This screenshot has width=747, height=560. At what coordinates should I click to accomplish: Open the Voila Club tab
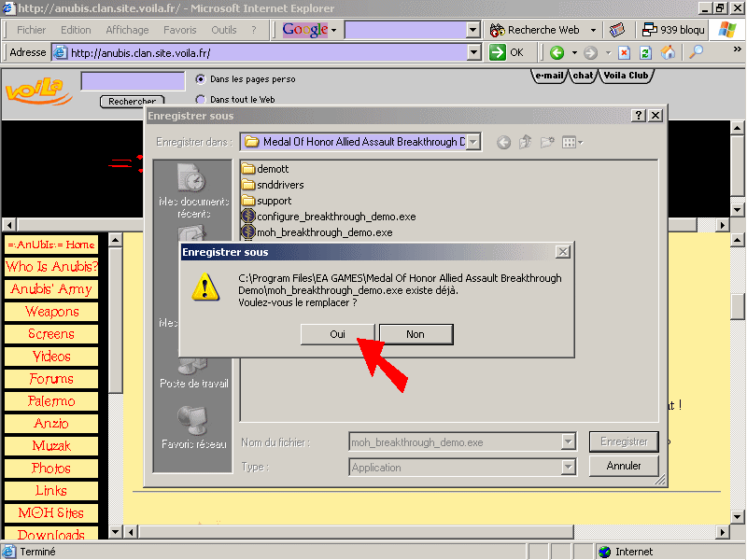tap(626, 76)
